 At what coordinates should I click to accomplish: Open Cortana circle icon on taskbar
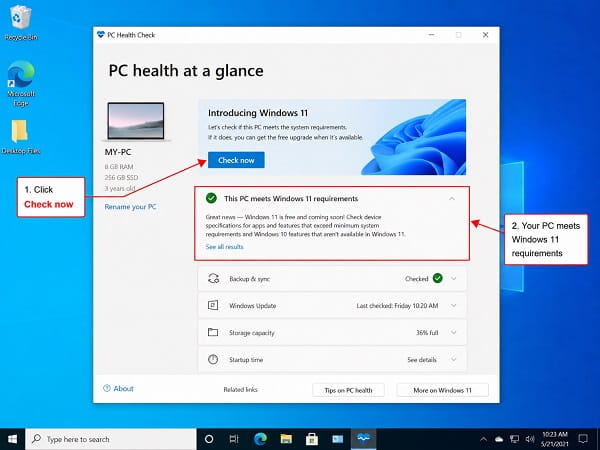(209, 439)
